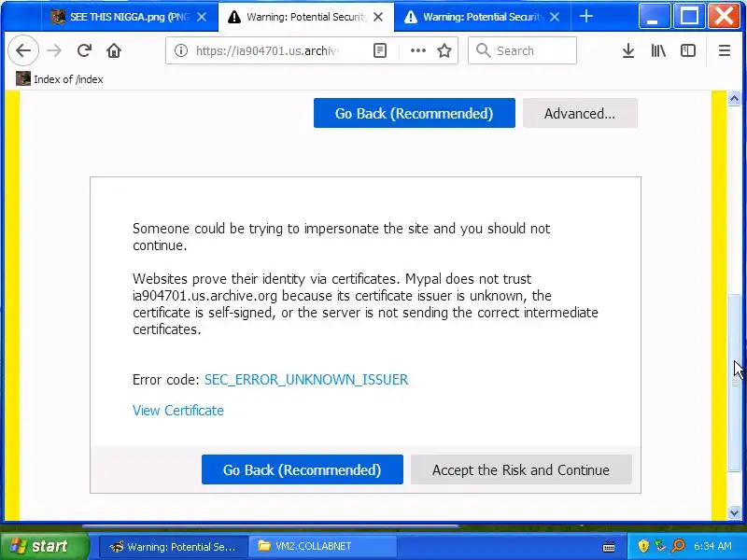Screen dimensions: 747x560
Task: Click Accept the Risk and Continue
Action: tap(521, 469)
